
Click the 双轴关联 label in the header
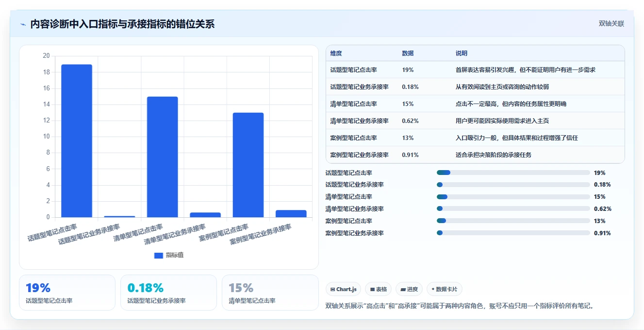[x=611, y=23]
